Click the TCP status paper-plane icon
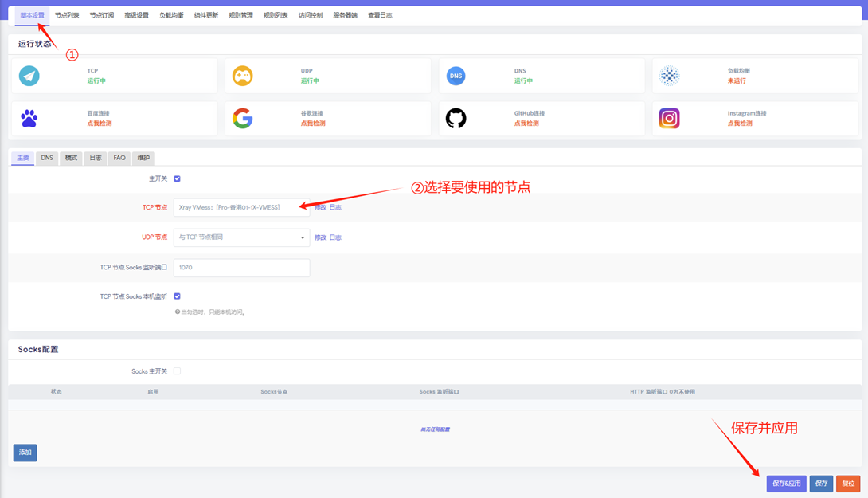The height and width of the screenshot is (498, 868). (29, 76)
